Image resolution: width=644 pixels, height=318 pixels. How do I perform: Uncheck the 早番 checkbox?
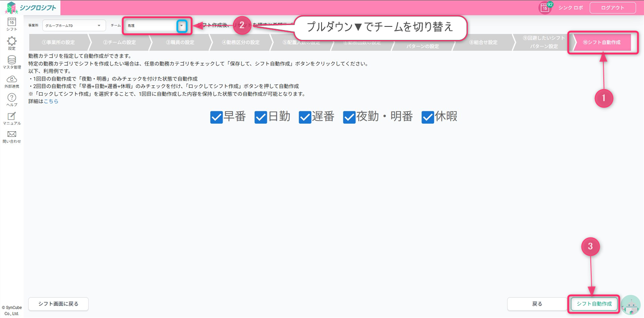(x=216, y=117)
